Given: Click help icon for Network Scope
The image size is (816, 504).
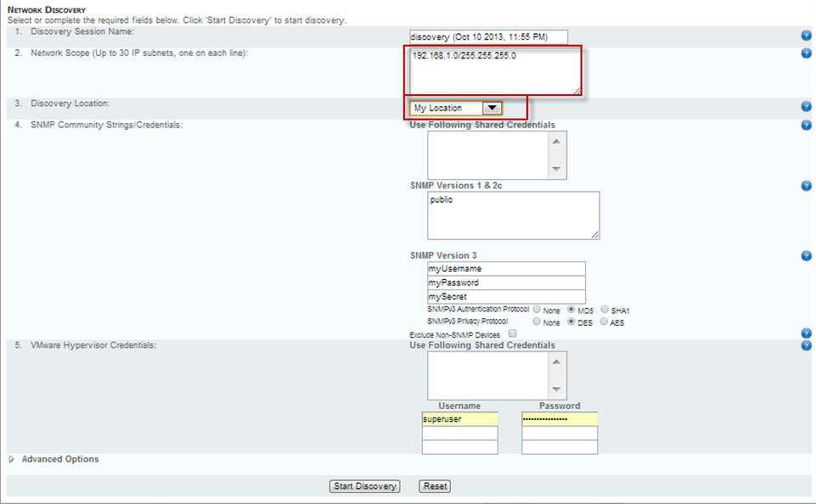Looking at the screenshot, I should coord(806,53).
